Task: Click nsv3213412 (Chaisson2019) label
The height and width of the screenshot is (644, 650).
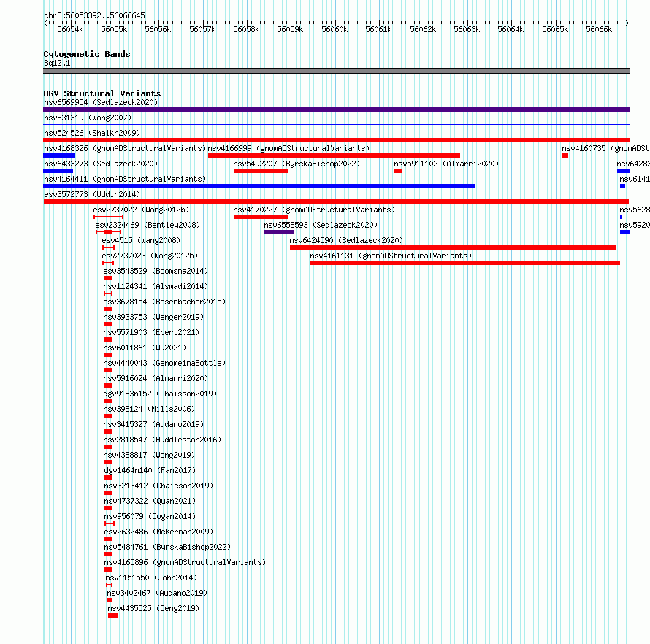Action: 158,486
